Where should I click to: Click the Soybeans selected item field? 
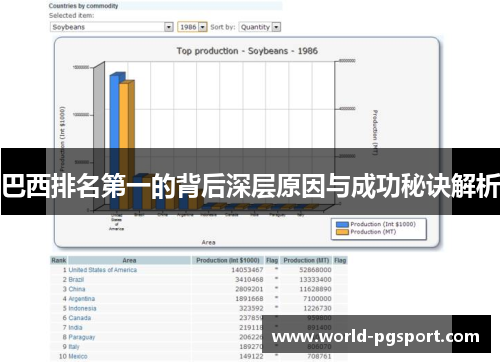112,27
